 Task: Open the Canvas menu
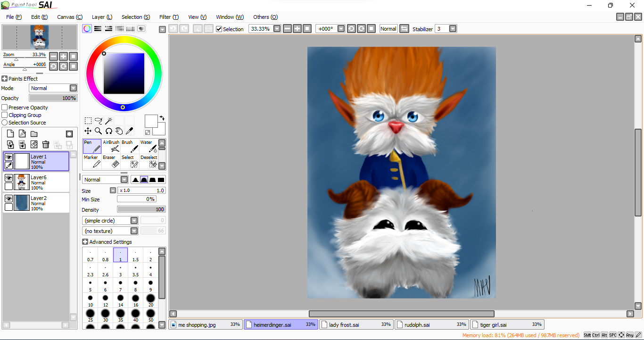coord(70,17)
